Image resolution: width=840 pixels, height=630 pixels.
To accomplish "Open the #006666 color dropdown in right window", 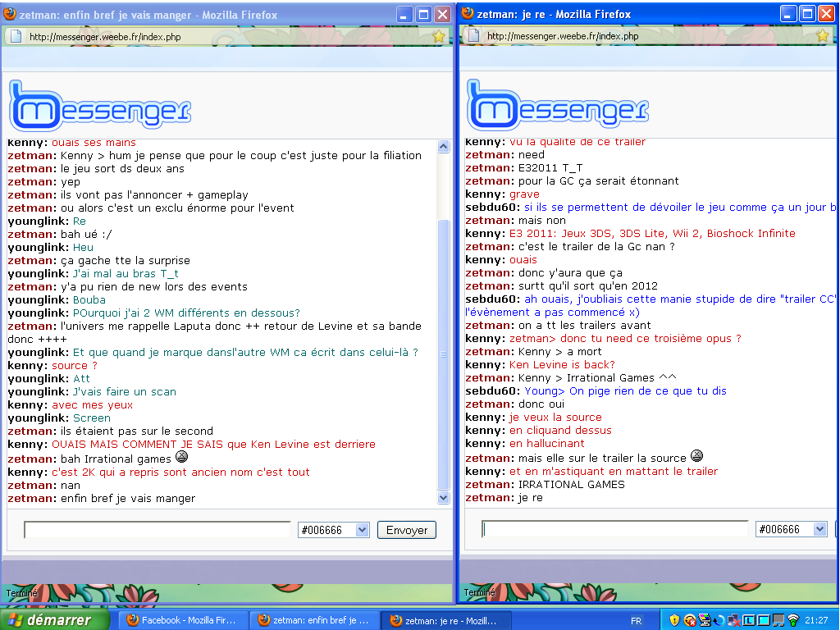I will click(x=792, y=529).
